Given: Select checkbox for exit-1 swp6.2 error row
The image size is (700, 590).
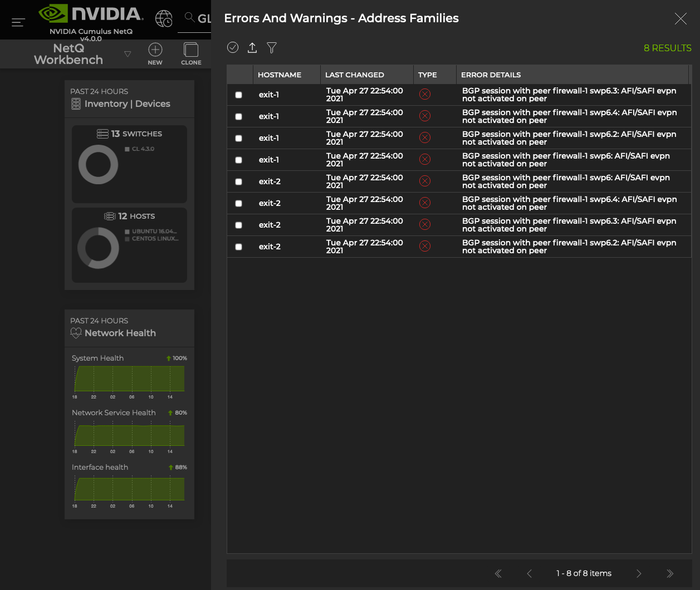Looking at the screenshot, I should [x=239, y=139].
